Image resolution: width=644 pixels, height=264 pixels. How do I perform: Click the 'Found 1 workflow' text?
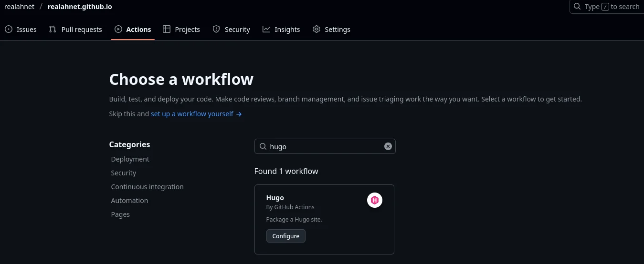coord(286,171)
